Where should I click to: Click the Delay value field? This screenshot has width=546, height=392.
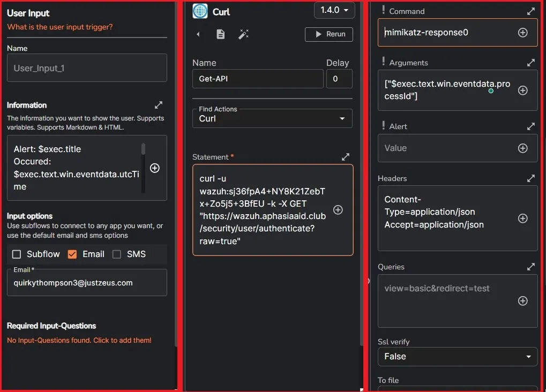coord(339,79)
